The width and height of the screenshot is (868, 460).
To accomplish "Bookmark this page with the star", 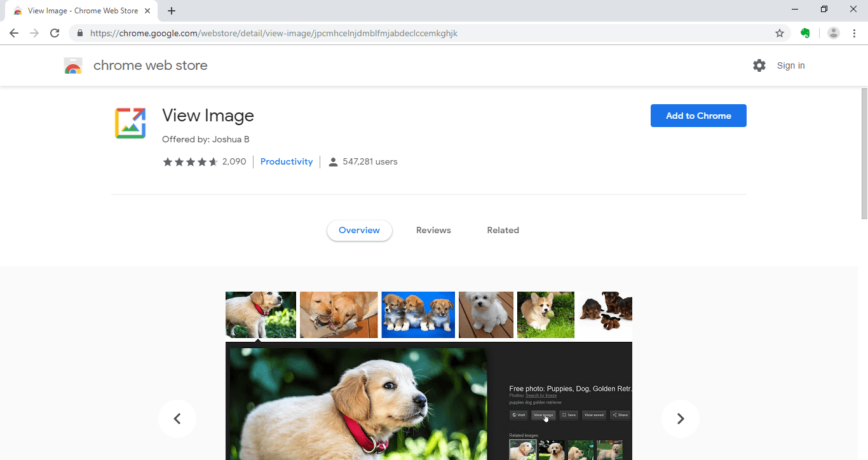I will [x=780, y=33].
